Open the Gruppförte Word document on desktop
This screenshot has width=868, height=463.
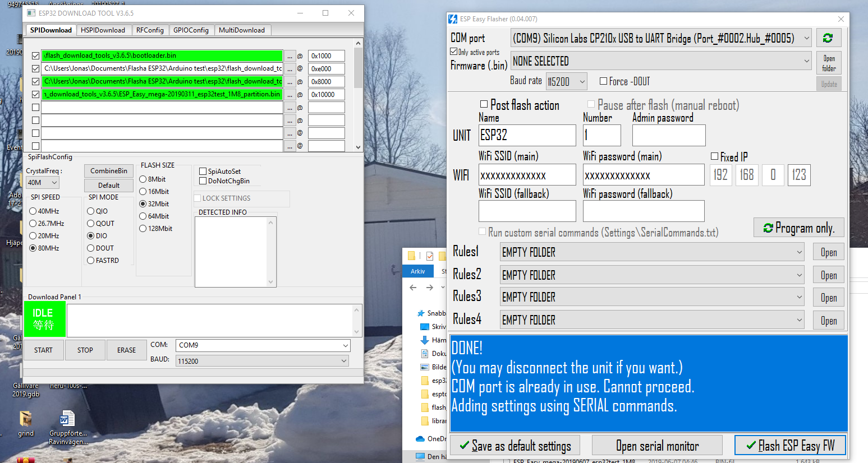(68, 428)
